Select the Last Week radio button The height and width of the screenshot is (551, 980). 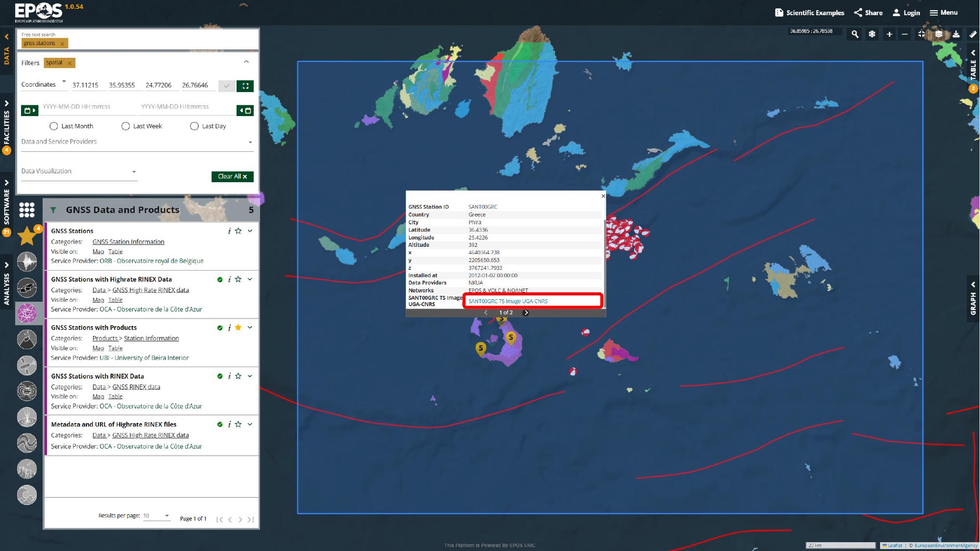click(126, 126)
